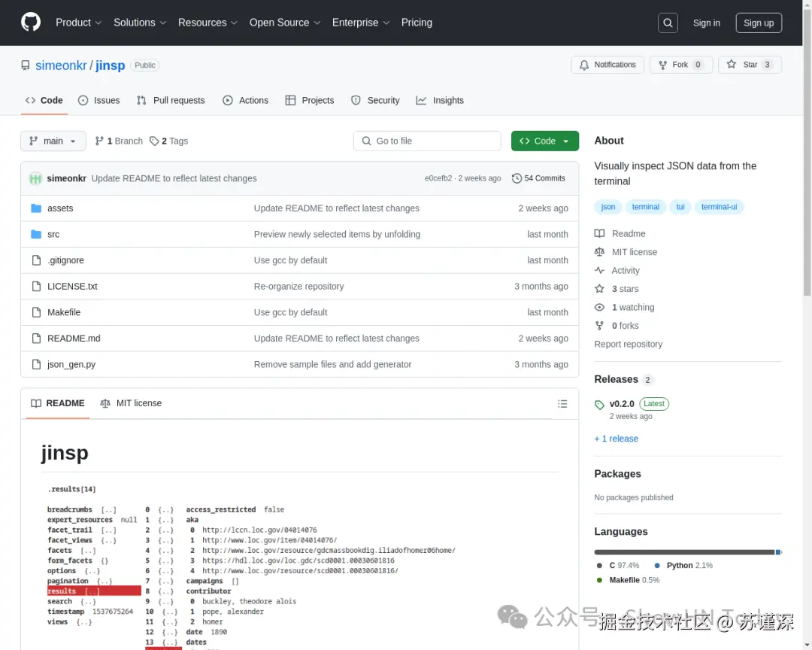The height and width of the screenshot is (650, 812).
Task: Expand the Enterprise menu
Action: tap(360, 23)
